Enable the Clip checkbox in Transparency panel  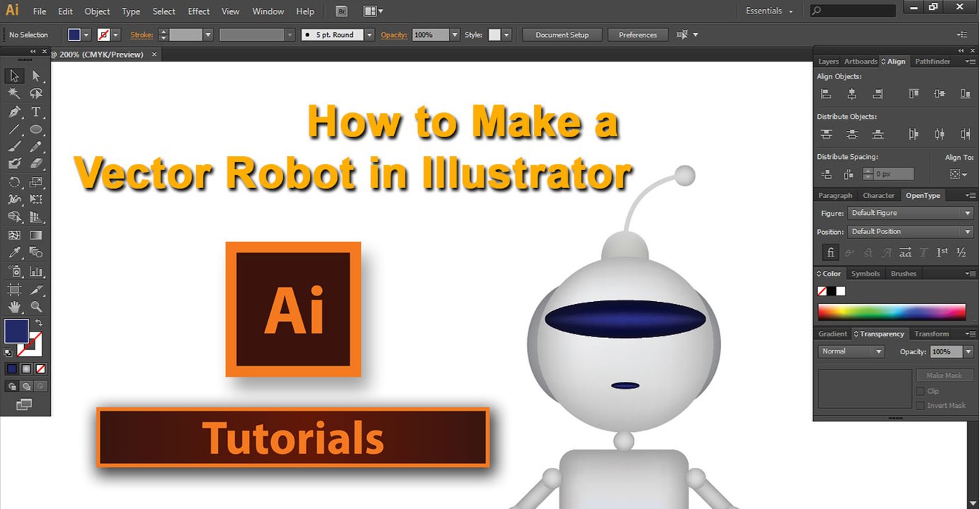coord(921,391)
